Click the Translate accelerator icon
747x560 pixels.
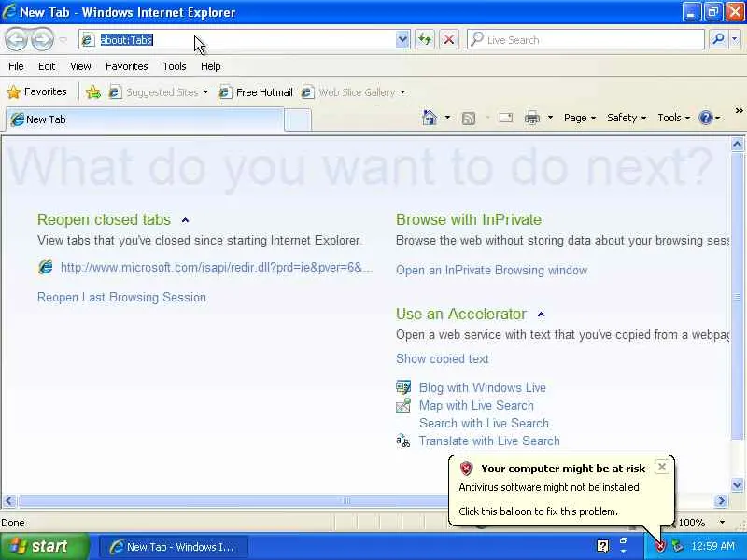pyautogui.click(x=403, y=441)
